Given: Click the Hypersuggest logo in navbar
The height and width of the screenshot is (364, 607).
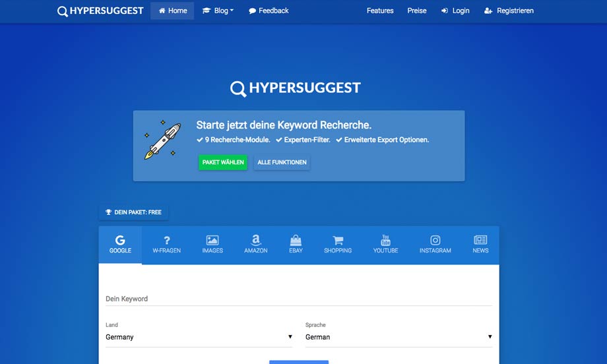Looking at the screenshot, I should click(100, 11).
